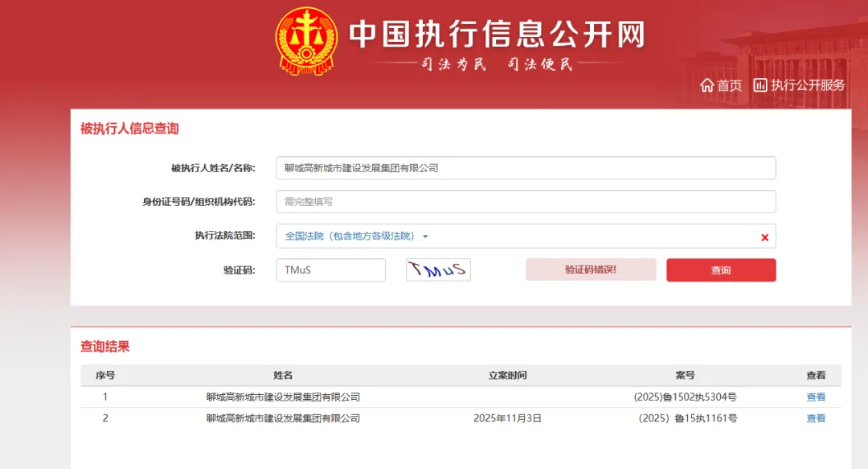
Task: Click company name in result row 2
Action: pyautogui.click(x=283, y=418)
